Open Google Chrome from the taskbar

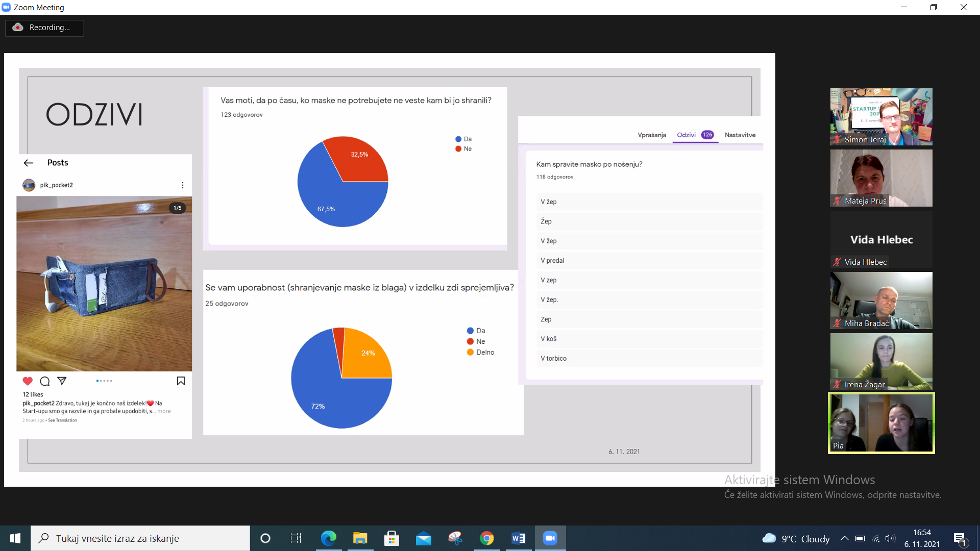(x=486, y=538)
